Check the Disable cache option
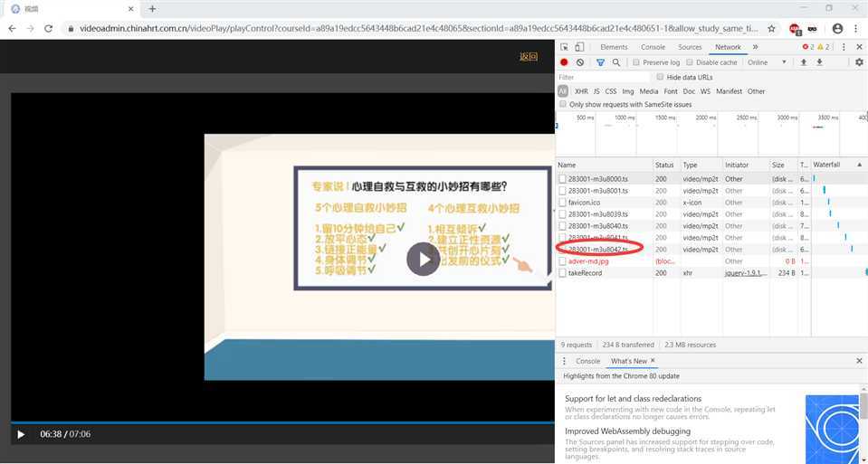 690,62
